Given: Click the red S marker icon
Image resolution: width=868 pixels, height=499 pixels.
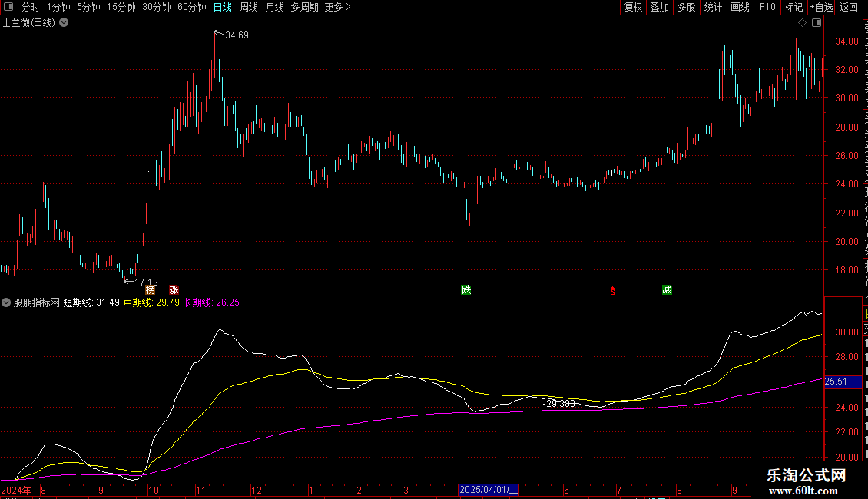Looking at the screenshot, I should pyautogui.click(x=612, y=291).
